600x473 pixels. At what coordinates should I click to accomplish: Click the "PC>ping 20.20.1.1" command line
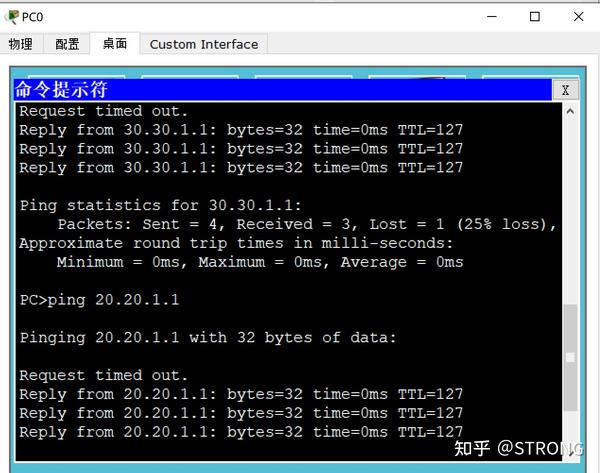(x=100, y=300)
